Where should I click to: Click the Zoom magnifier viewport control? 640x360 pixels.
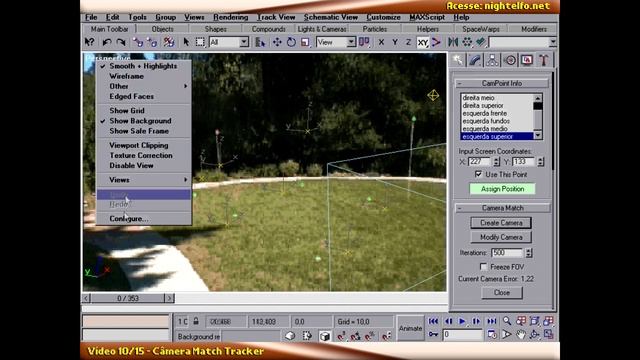point(507,321)
